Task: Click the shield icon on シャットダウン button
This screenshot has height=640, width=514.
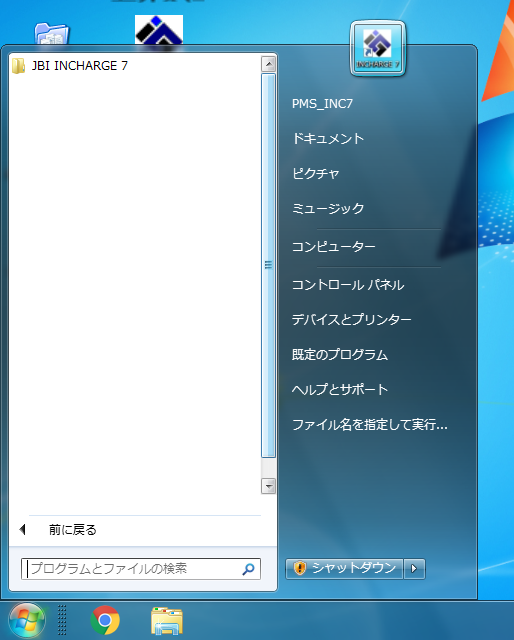Action: tap(299, 568)
